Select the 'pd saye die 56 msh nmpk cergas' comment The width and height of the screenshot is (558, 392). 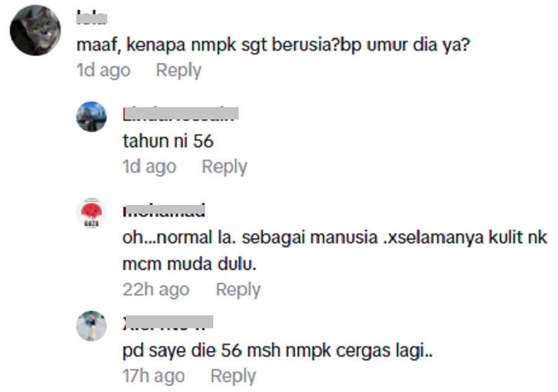(x=278, y=351)
